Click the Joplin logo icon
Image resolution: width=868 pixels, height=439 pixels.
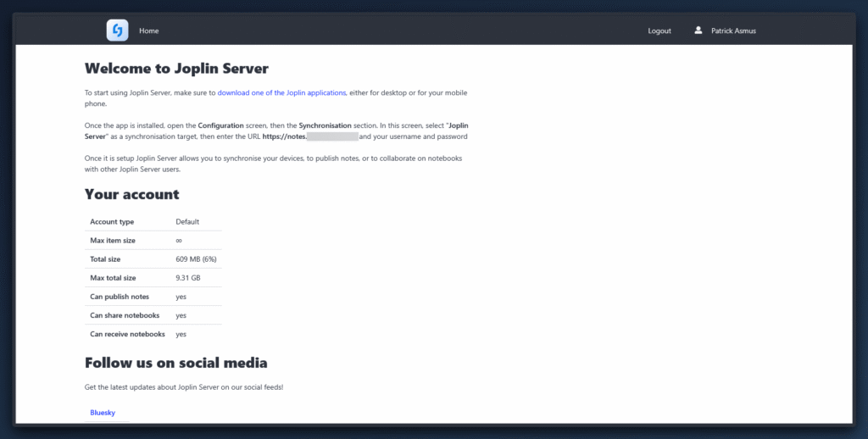tap(117, 31)
